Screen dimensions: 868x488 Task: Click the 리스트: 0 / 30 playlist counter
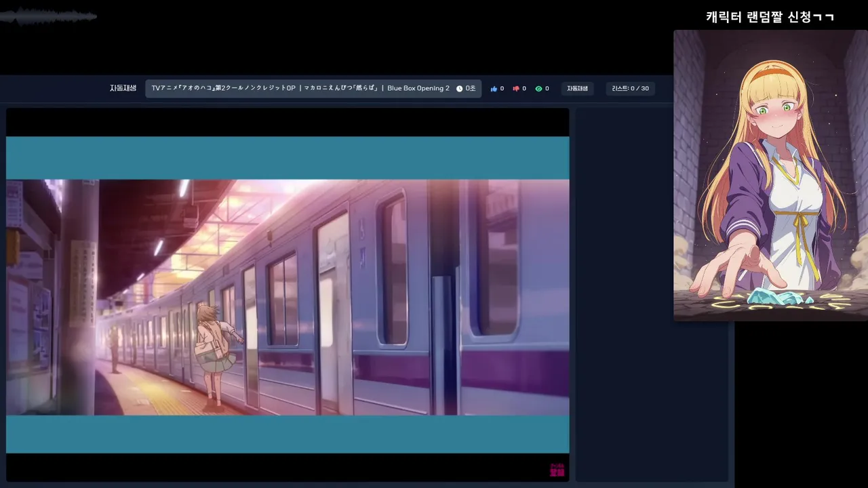[630, 89]
